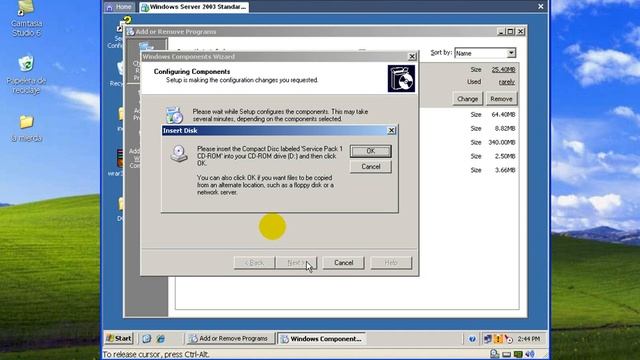The height and width of the screenshot is (360, 640).
Task: Click the VM sound status icon
Action: click(530, 354)
